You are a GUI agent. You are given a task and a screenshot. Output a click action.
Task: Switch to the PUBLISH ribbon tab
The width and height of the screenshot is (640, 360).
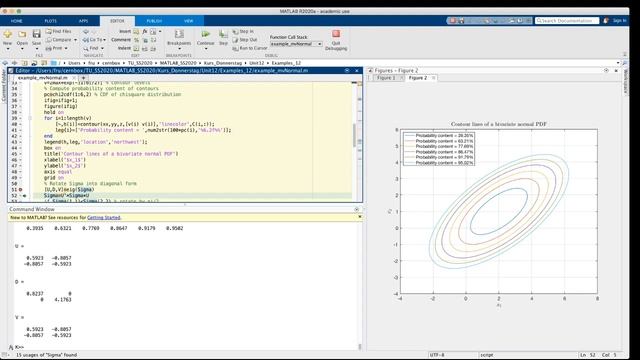pyautogui.click(x=154, y=21)
